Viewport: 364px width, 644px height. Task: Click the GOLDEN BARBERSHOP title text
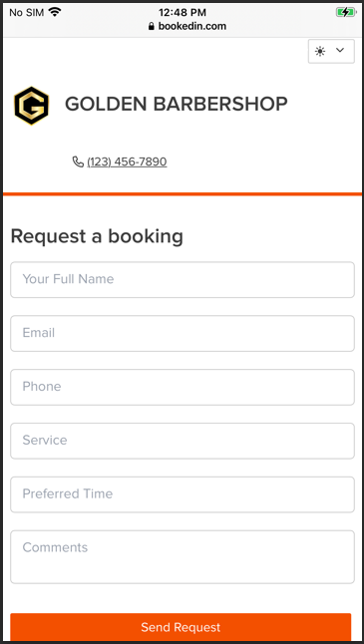177,104
